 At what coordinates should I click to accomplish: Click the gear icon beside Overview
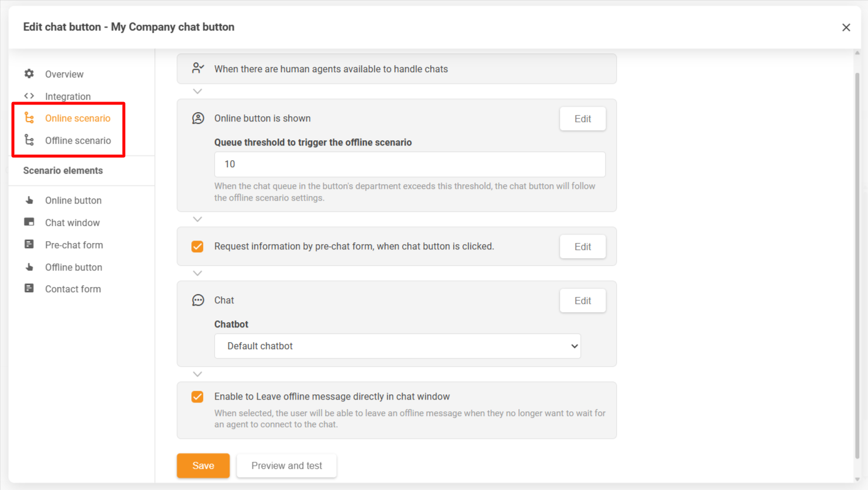pyautogui.click(x=29, y=74)
